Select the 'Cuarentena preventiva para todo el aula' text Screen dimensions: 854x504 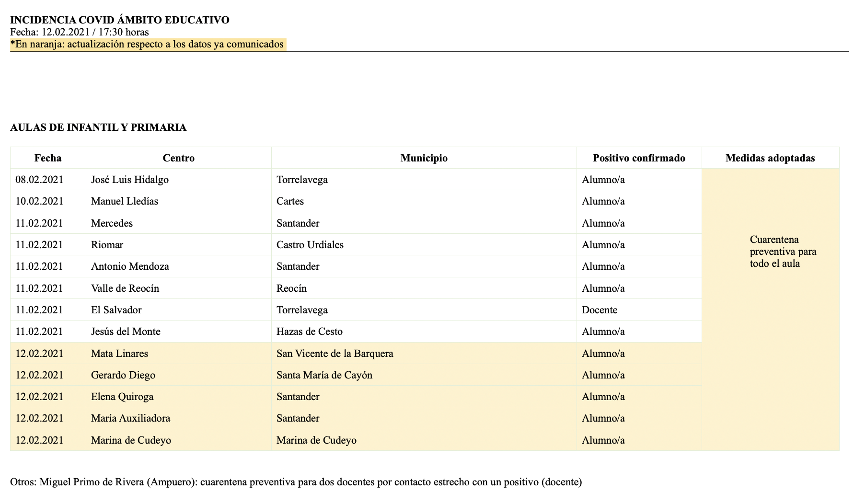pos(783,252)
